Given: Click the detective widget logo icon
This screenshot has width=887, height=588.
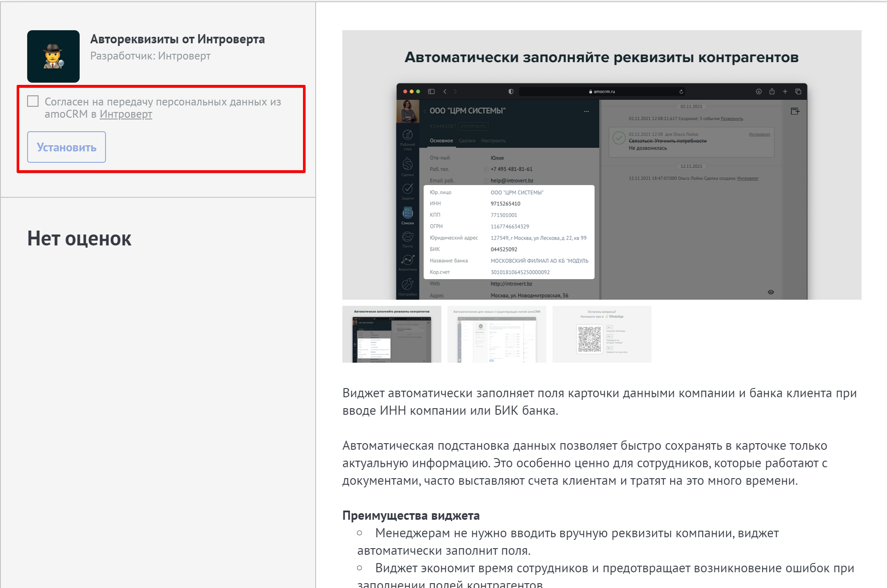Looking at the screenshot, I should pyautogui.click(x=53, y=56).
